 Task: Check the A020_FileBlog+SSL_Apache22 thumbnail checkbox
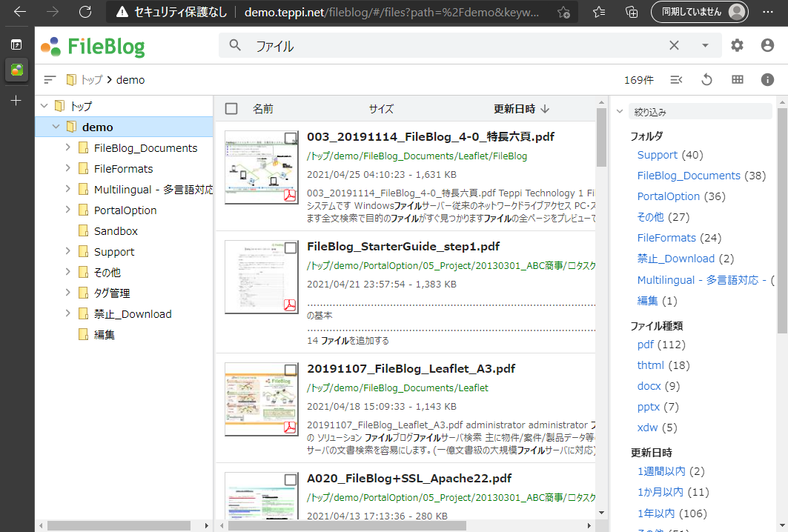(291, 479)
